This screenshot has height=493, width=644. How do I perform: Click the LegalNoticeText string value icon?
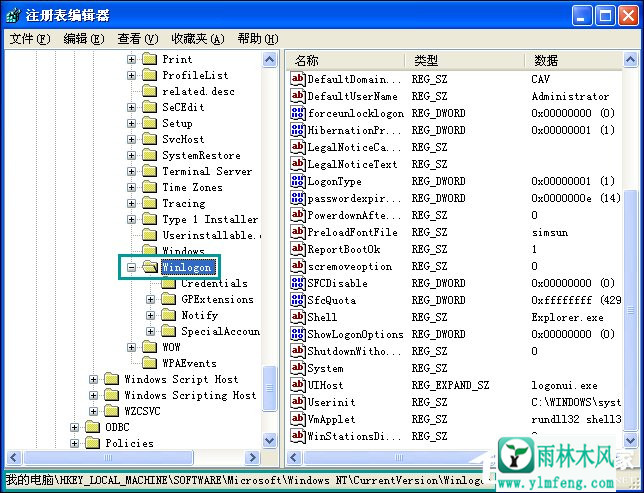pyautogui.click(x=298, y=164)
